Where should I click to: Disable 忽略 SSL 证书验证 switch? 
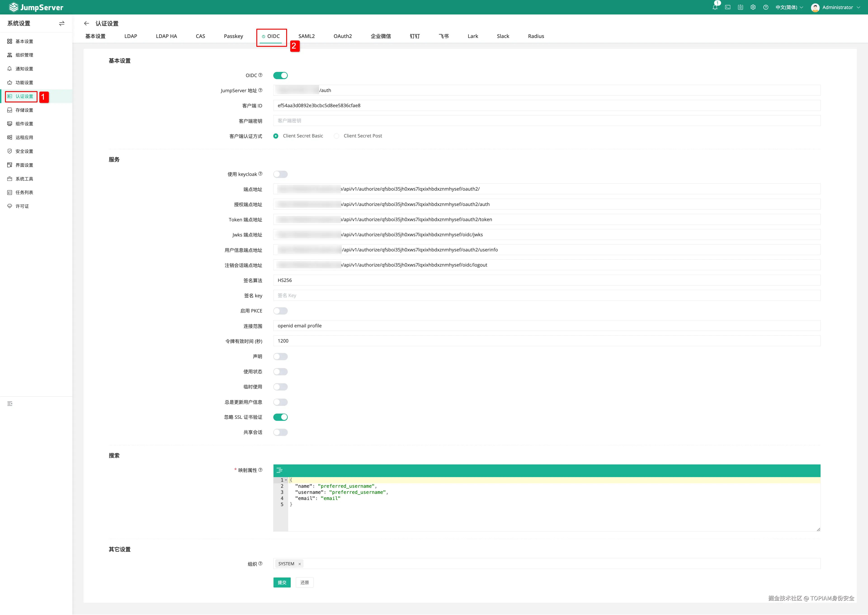click(280, 417)
